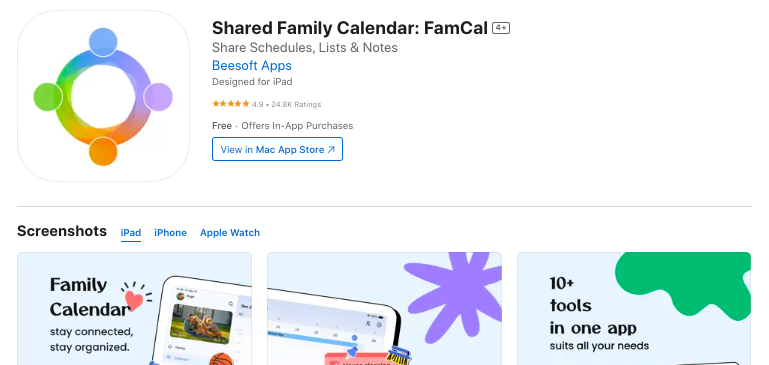The image size is (769, 365).
Task: Click the person icon in the calendar preview
Action: point(368,324)
